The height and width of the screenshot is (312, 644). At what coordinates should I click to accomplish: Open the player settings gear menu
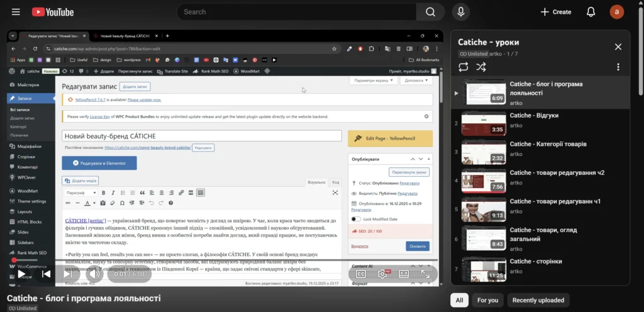click(382, 274)
